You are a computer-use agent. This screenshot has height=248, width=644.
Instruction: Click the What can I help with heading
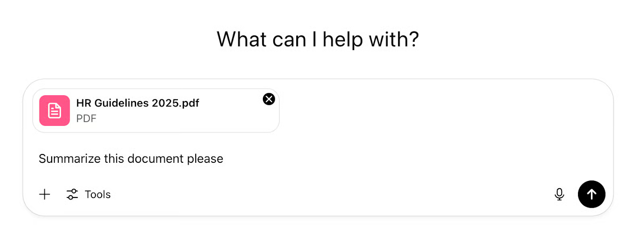[318, 39]
